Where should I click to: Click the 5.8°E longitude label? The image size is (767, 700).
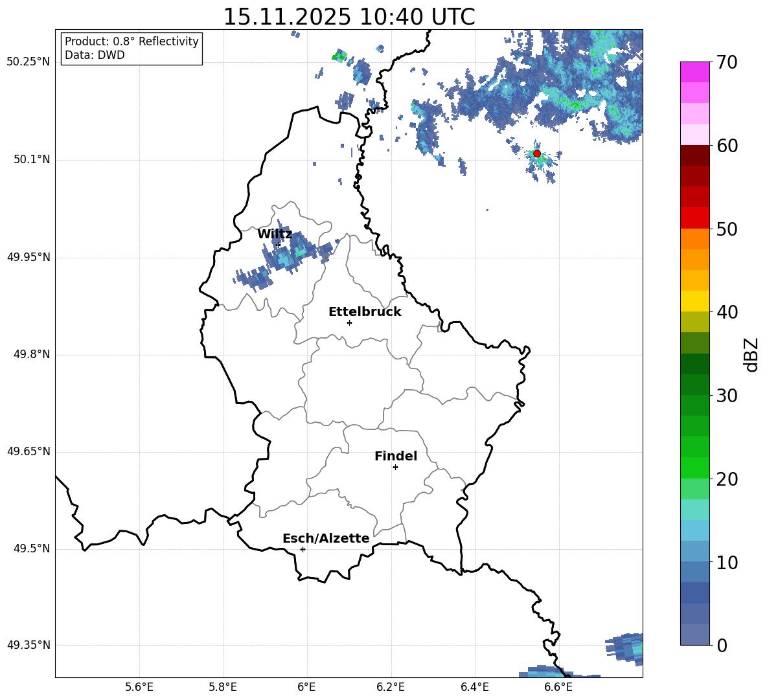[223, 687]
